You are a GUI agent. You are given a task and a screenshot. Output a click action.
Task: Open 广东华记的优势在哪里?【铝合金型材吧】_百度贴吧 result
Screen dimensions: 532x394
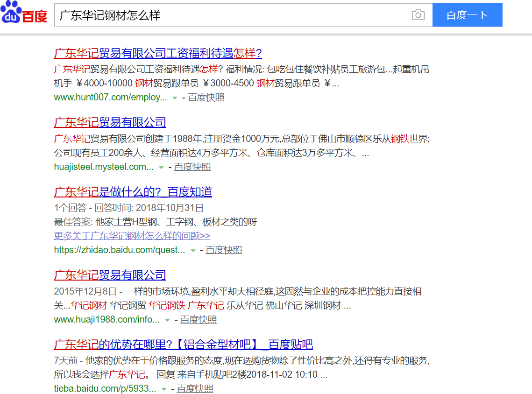coord(183,345)
